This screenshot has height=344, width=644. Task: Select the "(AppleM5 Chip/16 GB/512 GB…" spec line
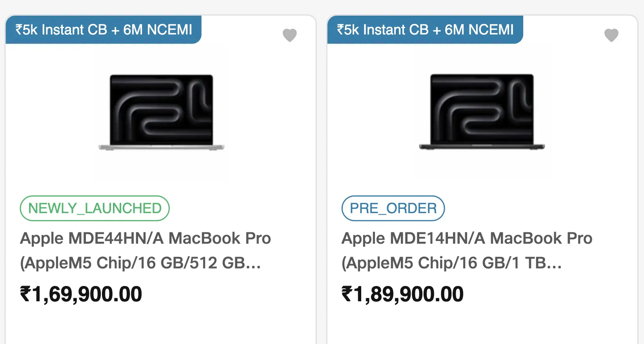[140, 263]
